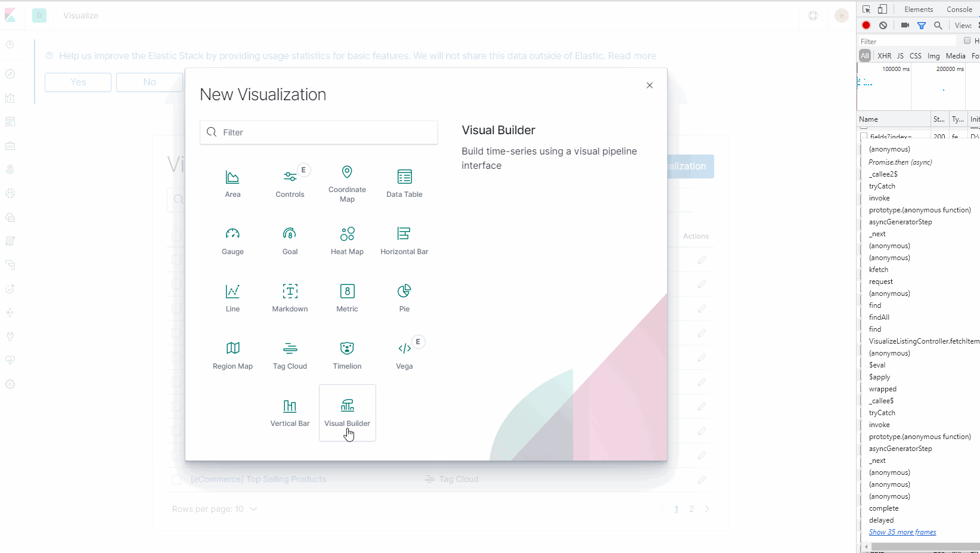Select the Horizontal Bar visualization
Viewport: 980px width, 553px height.
point(404,241)
